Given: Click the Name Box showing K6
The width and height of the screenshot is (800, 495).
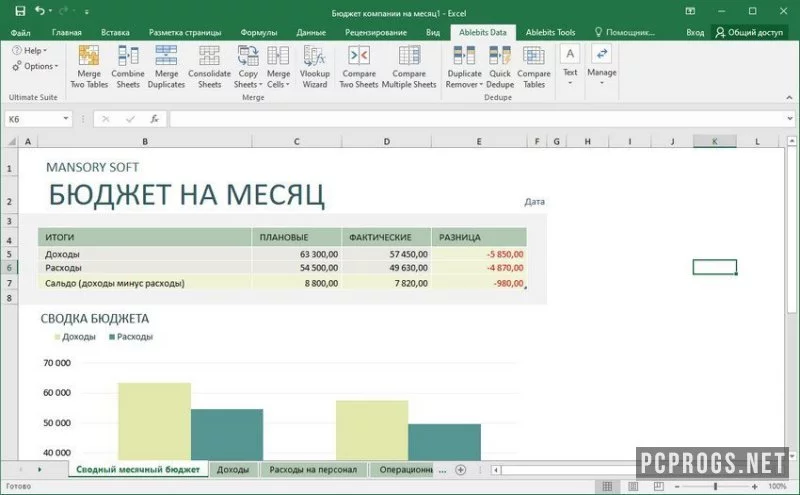Looking at the screenshot, I should [33, 119].
